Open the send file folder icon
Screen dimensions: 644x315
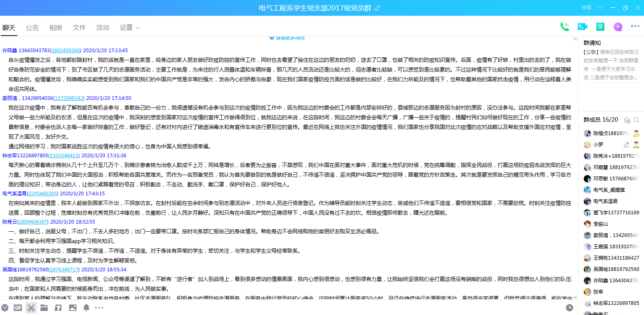[x=44, y=308]
